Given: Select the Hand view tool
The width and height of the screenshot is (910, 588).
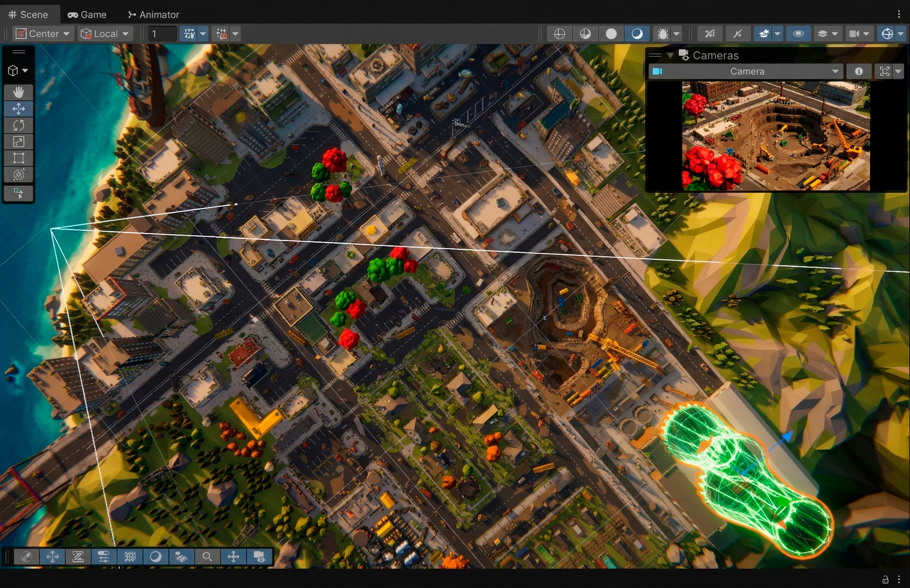Looking at the screenshot, I should (18, 92).
